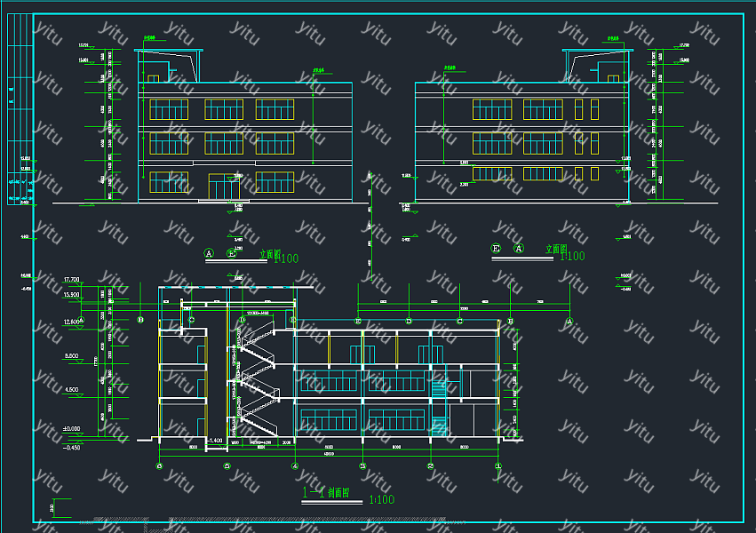Select axis bubble E beside right elevation title
The height and width of the screenshot is (533, 756).
[x=497, y=250]
